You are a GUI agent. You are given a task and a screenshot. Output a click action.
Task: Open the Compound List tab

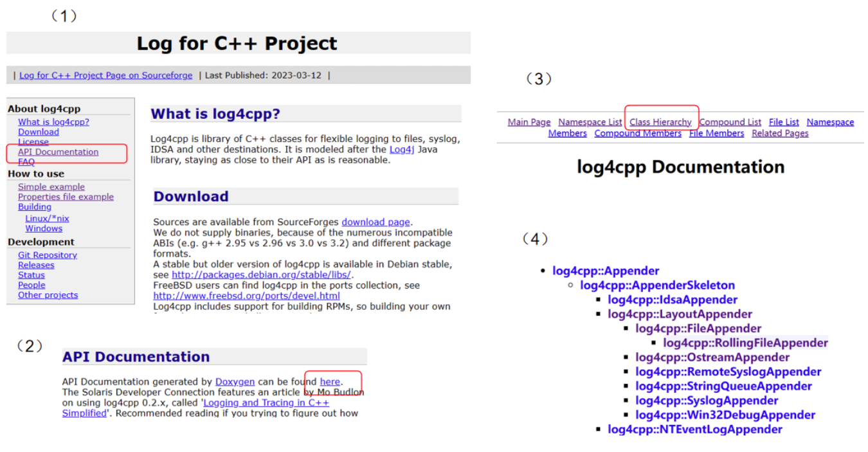click(x=730, y=122)
